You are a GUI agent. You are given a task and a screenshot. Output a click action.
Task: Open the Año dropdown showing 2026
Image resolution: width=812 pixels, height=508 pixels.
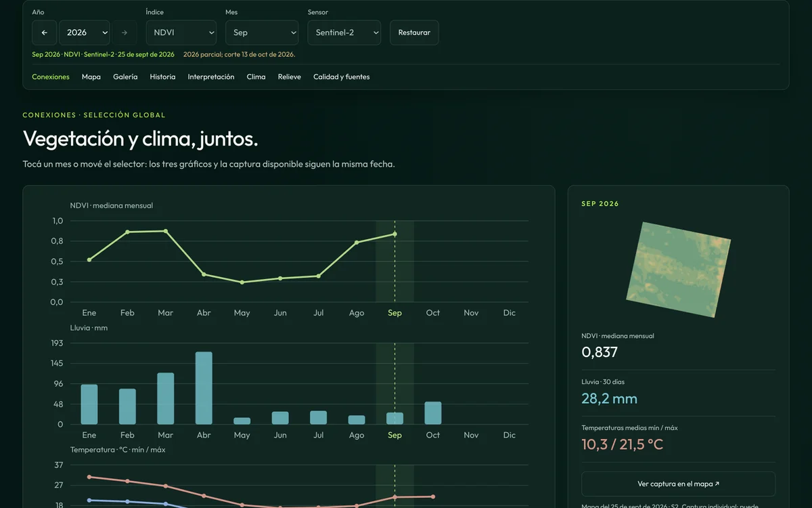click(x=85, y=33)
